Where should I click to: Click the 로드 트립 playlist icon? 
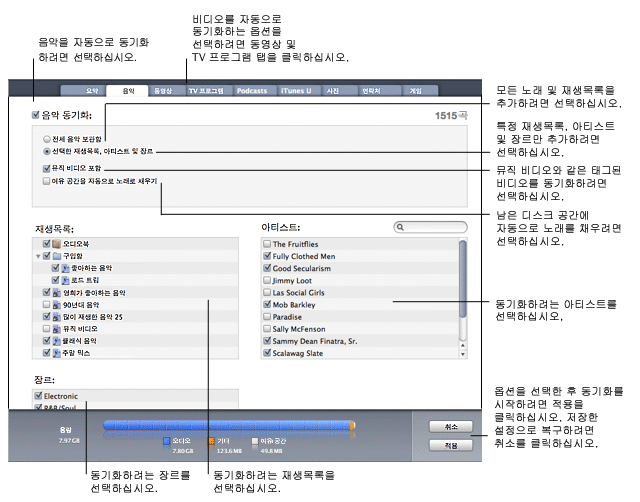click(x=66, y=280)
